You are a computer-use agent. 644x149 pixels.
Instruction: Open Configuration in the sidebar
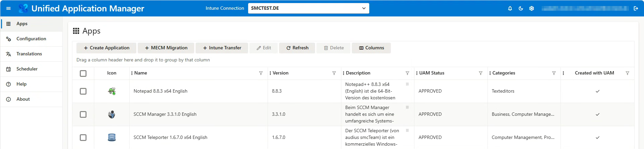click(x=31, y=39)
